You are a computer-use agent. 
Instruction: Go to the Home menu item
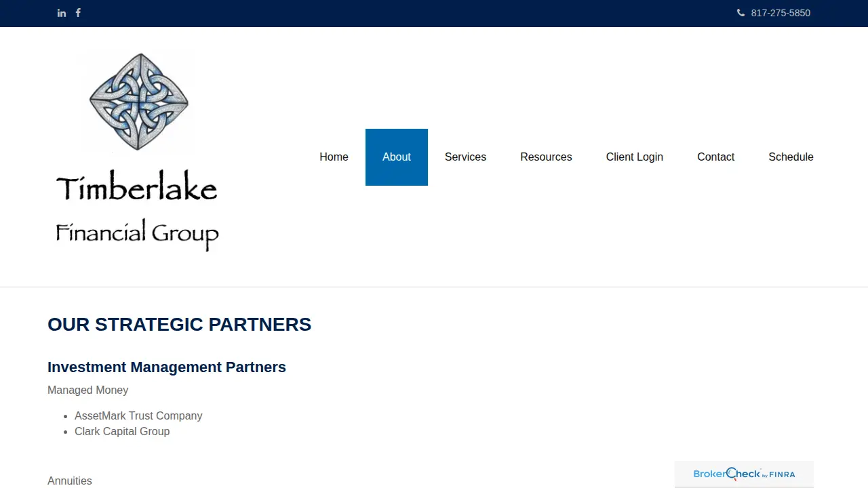(x=334, y=157)
